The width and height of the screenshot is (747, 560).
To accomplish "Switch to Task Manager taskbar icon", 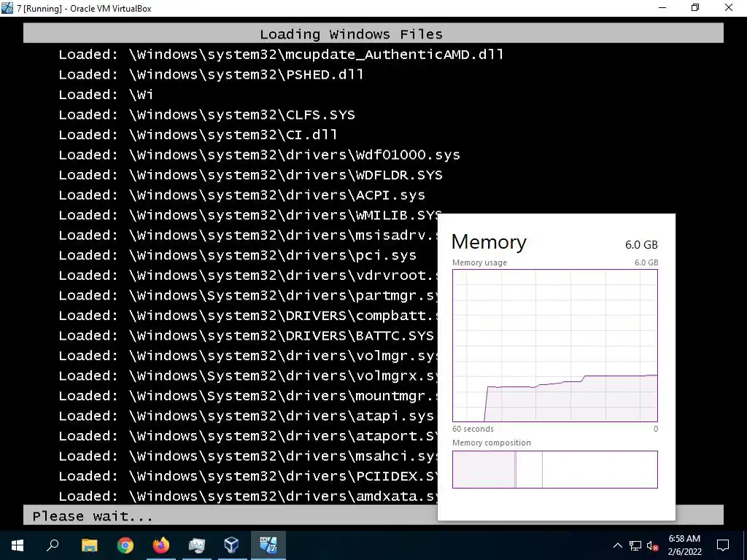I will [196, 545].
